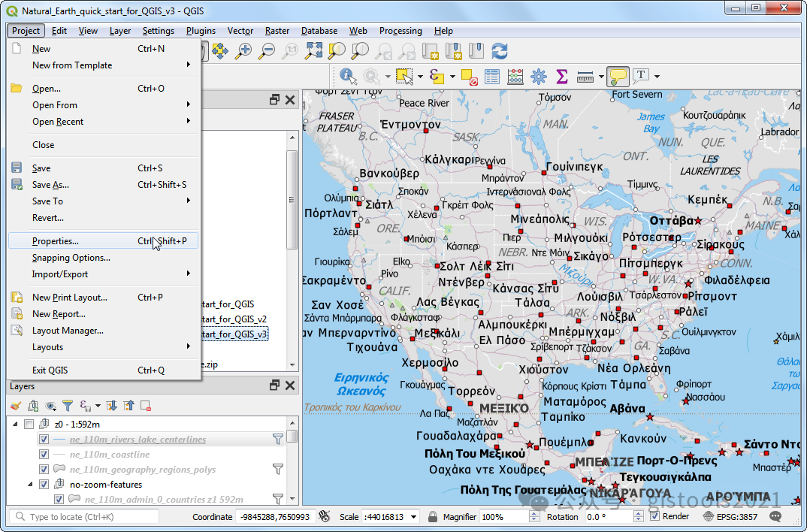Open Measure tool dropdown arrow
This screenshot has width=807, height=532.
tap(601, 77)
